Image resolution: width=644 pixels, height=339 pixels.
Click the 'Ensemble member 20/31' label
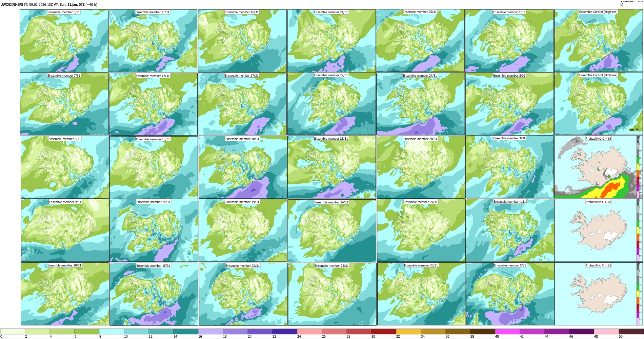pos(243,266)
